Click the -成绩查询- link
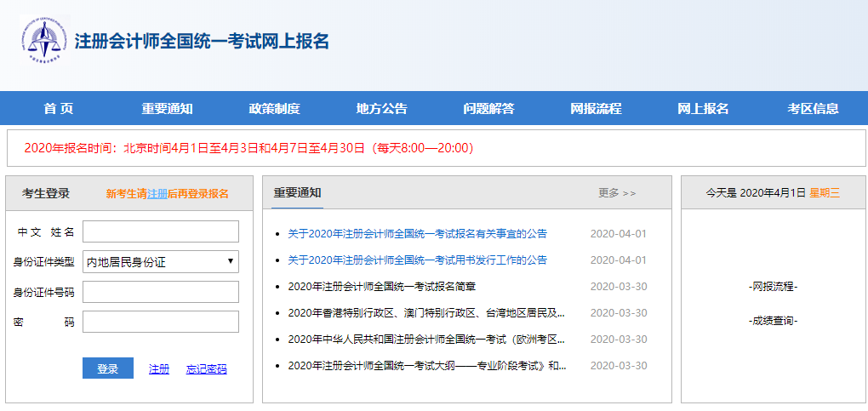Viewport: 868px width, 411px height. click(773, 321)
